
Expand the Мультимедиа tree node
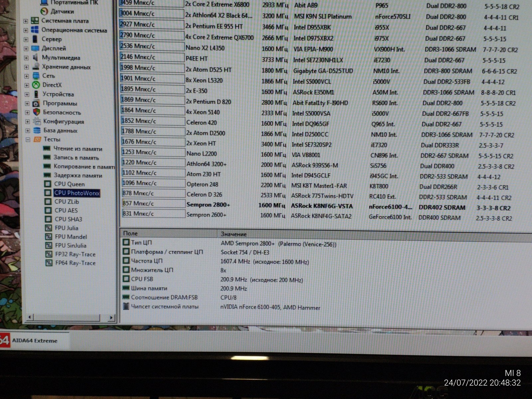pos(26,58)
